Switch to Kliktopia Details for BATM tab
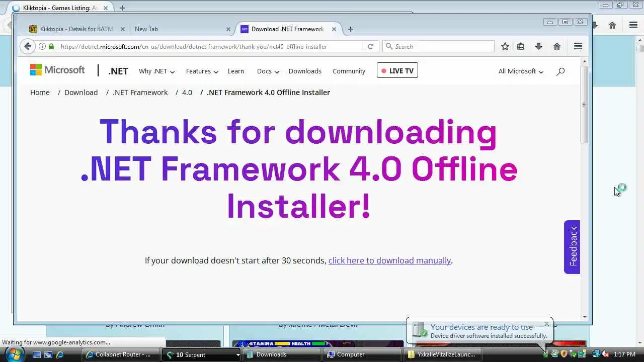 click(76, 29)
